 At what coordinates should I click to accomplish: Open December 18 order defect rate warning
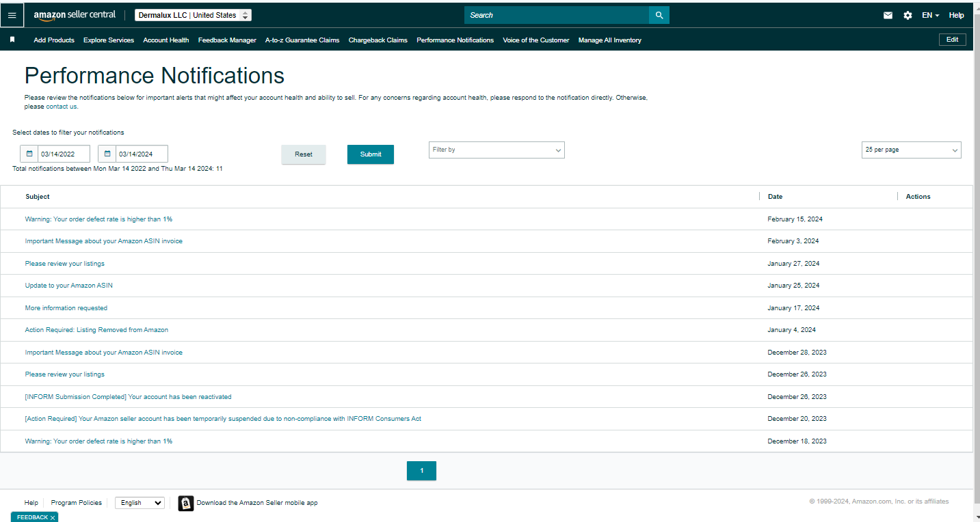(98, 441)
